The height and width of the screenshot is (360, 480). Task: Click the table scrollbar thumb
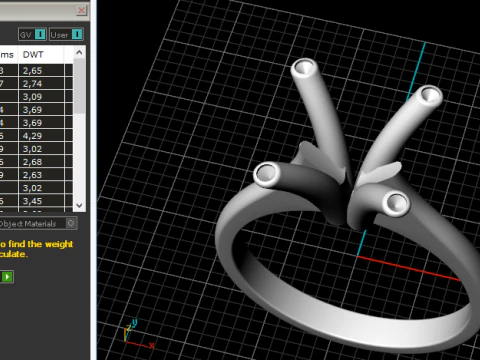(x=79, y=87)
